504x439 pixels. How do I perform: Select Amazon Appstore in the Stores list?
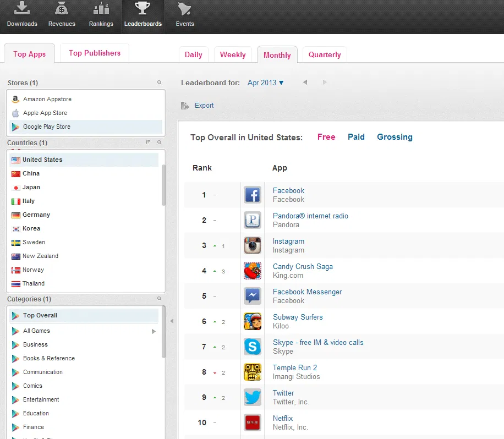pyautogui.click(x=47, y=99)
